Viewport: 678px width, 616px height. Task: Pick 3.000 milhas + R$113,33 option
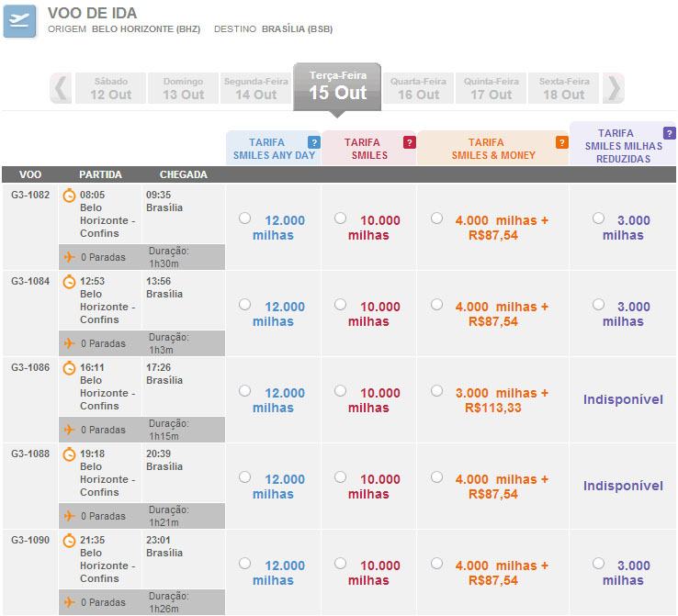click(436, 391)
